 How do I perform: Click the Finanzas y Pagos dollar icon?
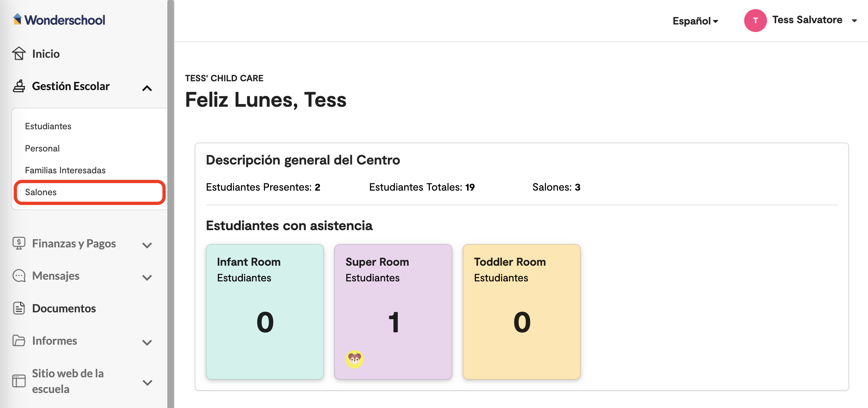pyautogui.click(x=19, y=243)
